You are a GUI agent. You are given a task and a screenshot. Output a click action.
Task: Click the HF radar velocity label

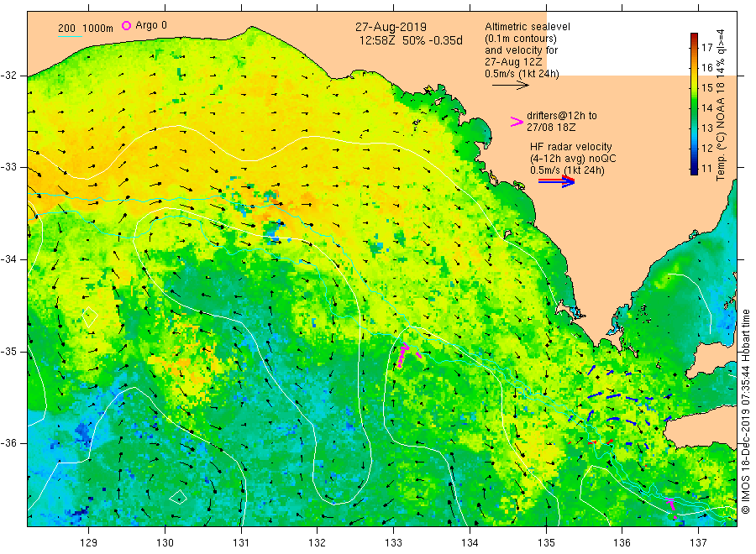tap(571, 146)
